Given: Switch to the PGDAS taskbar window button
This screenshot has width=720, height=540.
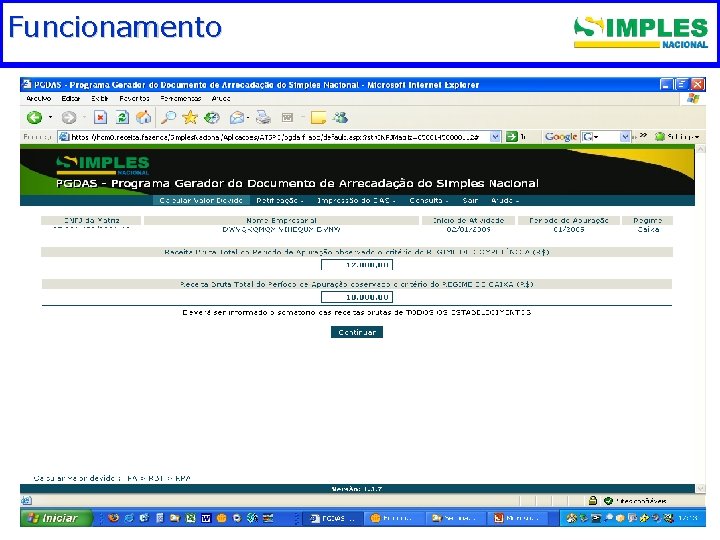Looking at the screenshot, I should click(333, 518).
